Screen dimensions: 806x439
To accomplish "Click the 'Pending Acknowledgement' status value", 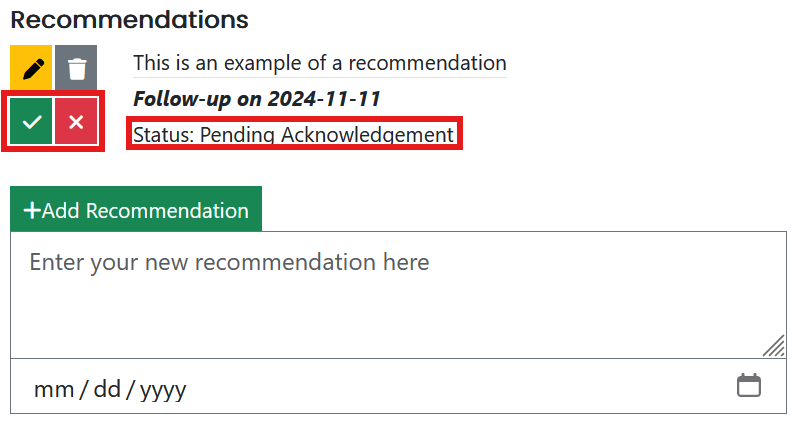I will pos(327,134).
